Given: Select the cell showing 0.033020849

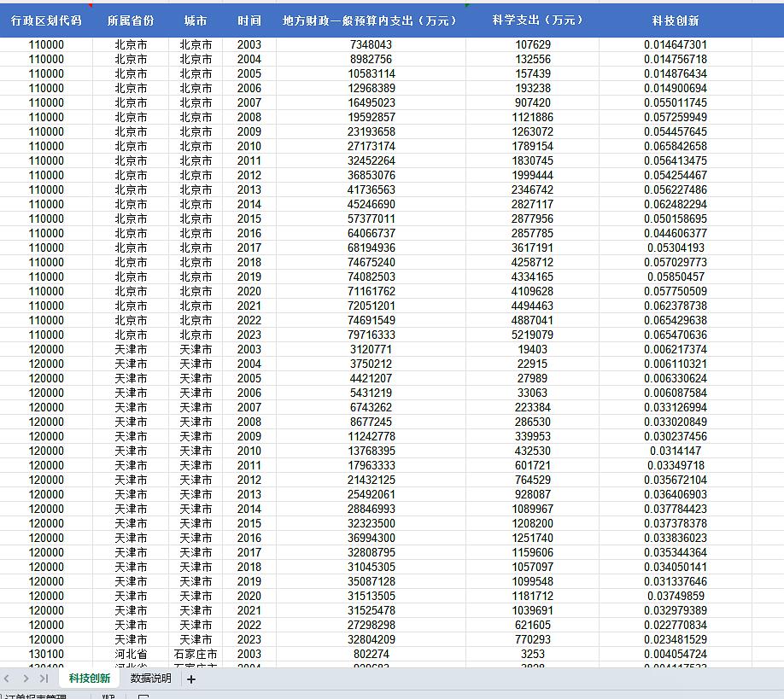Looking at the screenshot, I should pyautogui.click(x=676, y=422).
